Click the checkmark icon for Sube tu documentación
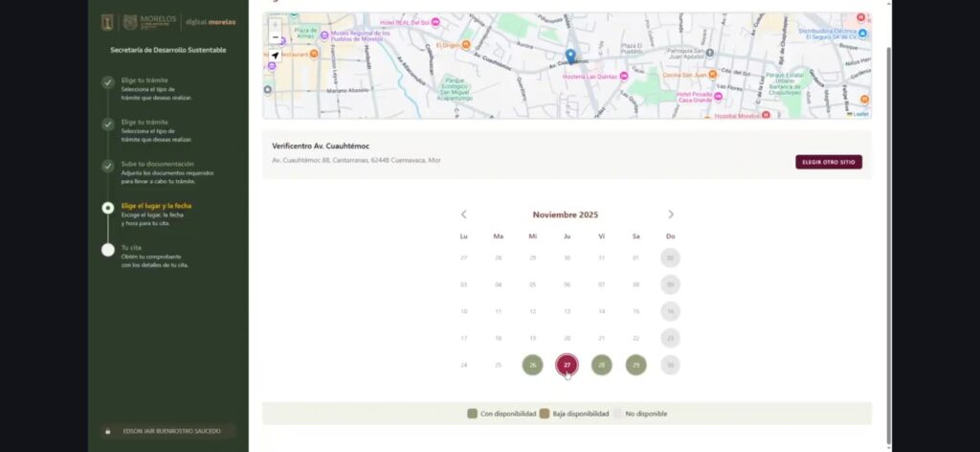Screen dimensions: 980x452 108,166
